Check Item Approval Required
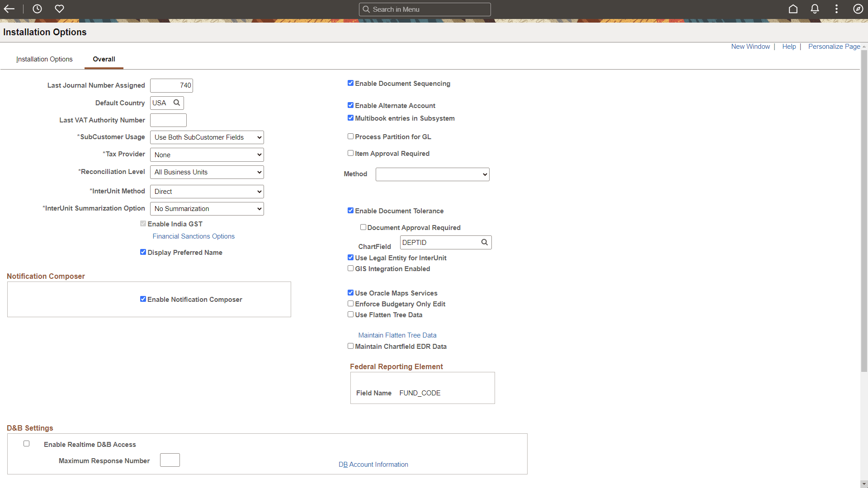The image size is (868, 488). point(350,153)
